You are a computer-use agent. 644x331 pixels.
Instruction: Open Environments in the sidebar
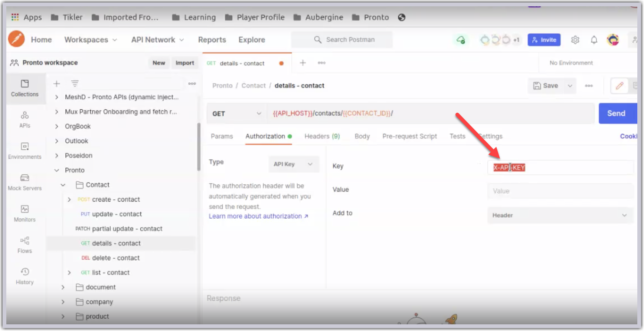click(25, 151)
